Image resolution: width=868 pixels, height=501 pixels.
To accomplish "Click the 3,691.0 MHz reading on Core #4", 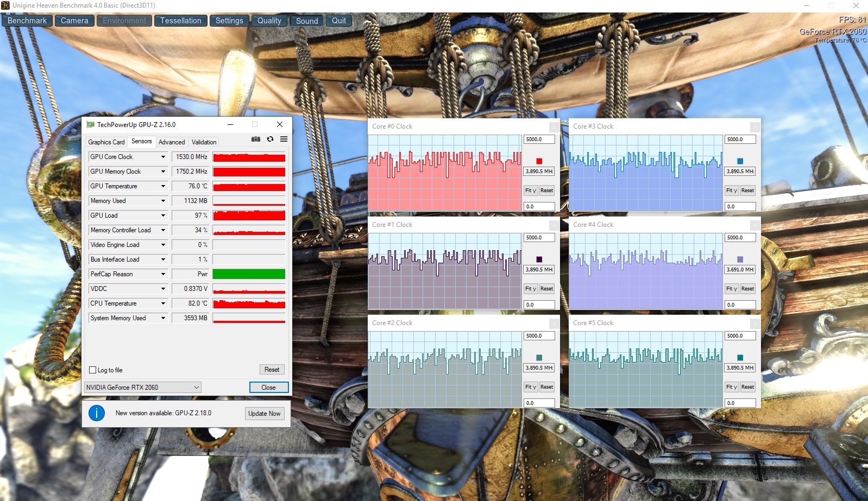I will point(740,270).
